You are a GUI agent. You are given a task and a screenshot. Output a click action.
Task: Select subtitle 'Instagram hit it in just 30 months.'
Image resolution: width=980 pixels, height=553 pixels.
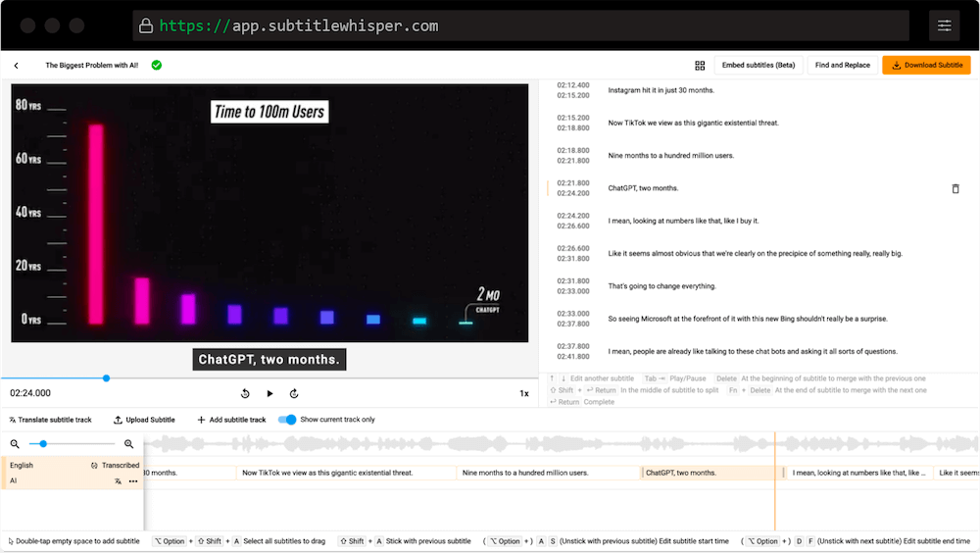661,90
